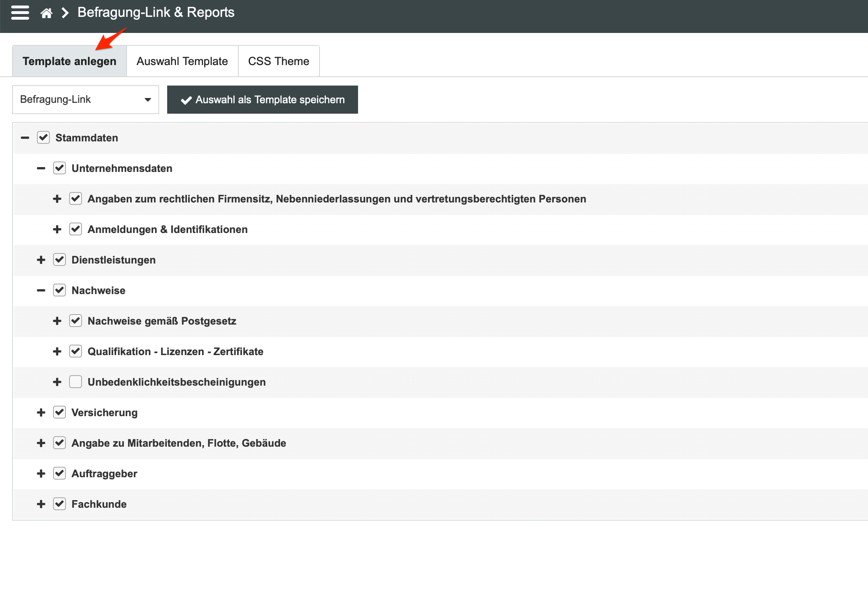Uncheck the Dienstleistungen checkbox

[x=59, y=260]
